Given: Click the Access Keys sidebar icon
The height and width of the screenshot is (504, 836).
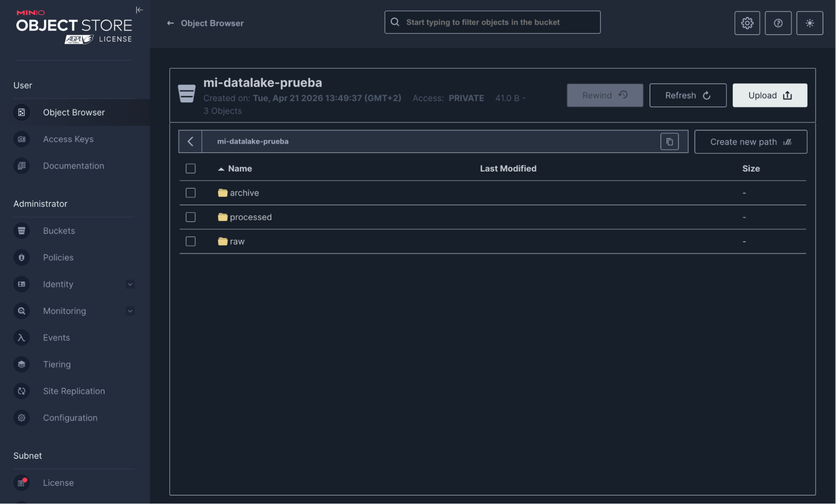Looking at the screenshot, I should pyautogui.click(x=21, y=139).
